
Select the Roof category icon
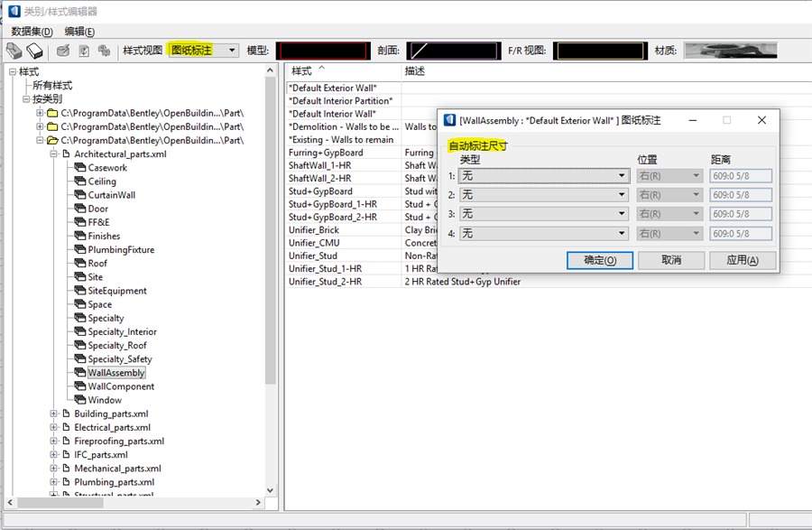pyautogui.click(x=79, y=263)
